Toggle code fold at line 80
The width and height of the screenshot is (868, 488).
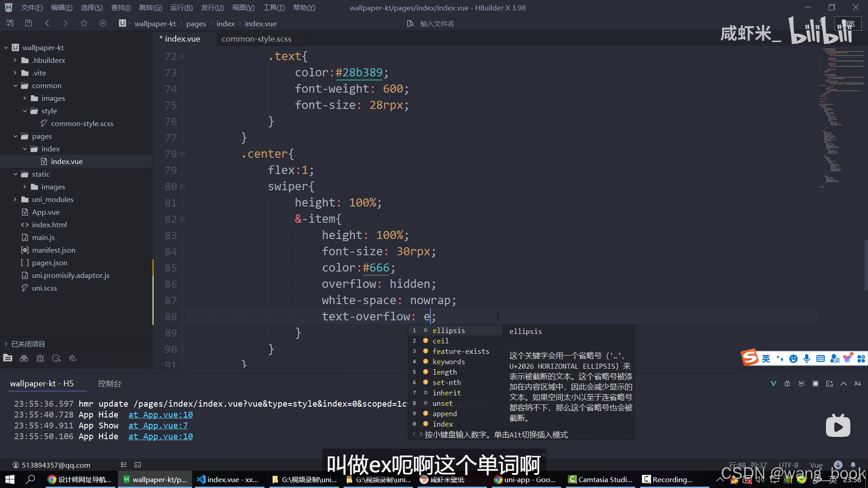[183, 187]
